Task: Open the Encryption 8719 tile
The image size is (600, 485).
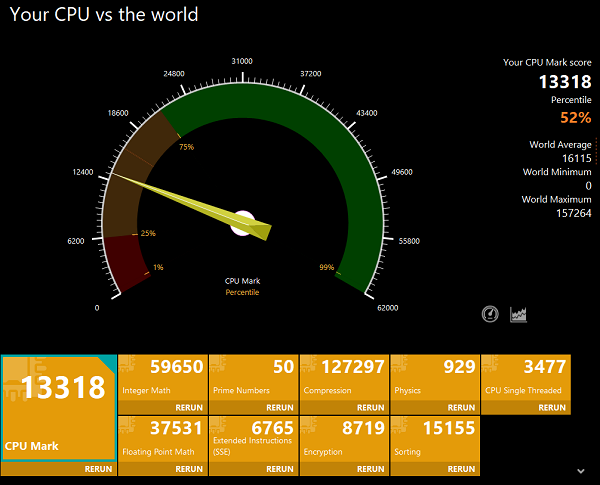Action: coord(344,439)
